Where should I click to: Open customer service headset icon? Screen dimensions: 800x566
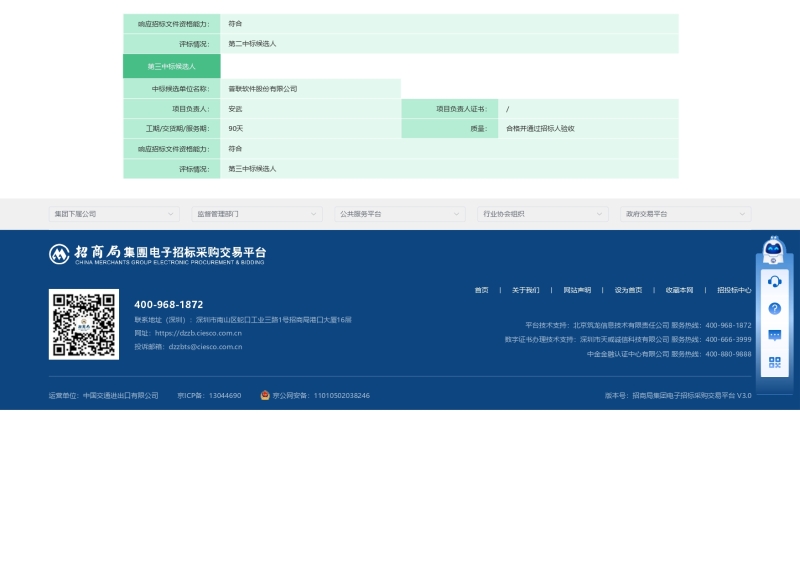tap(774, 281)
